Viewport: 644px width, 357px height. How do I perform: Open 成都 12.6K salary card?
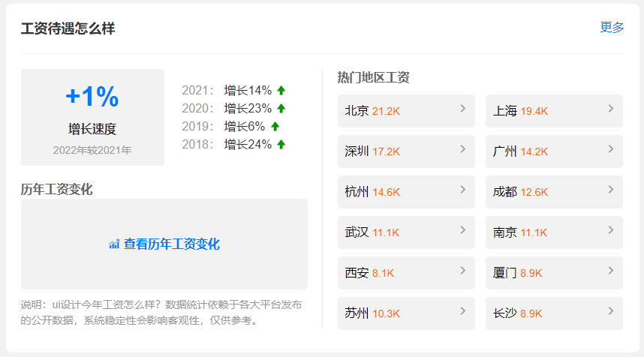click(554, 192)
